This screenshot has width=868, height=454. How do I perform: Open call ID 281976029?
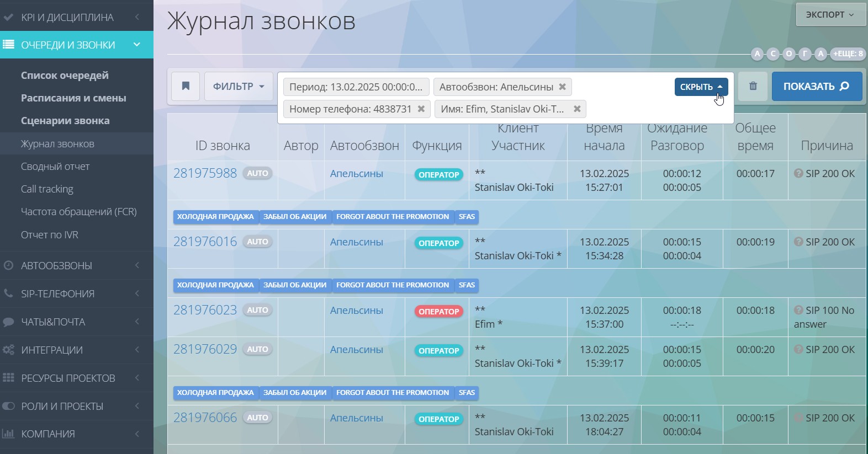tap(205, 349)
